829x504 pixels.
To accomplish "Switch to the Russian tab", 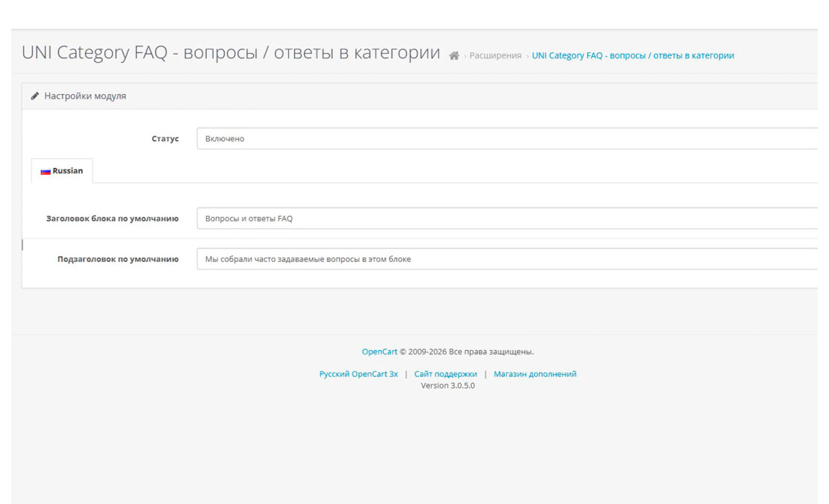I will click(x=63, y=170).
